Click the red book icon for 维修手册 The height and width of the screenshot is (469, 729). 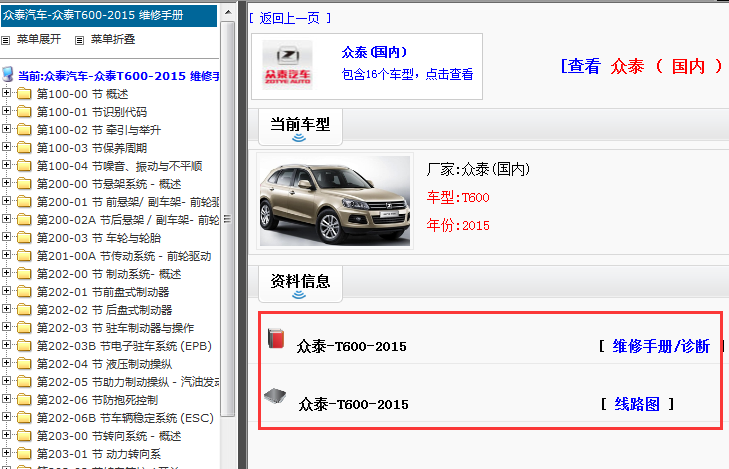[x=276, y=338]
